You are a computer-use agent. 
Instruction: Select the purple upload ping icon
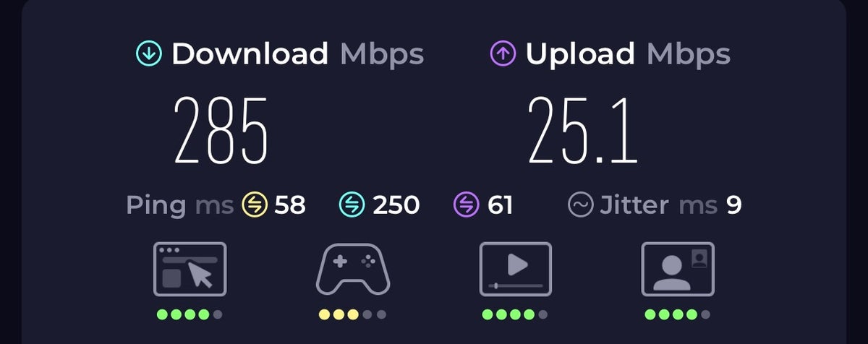467,205
